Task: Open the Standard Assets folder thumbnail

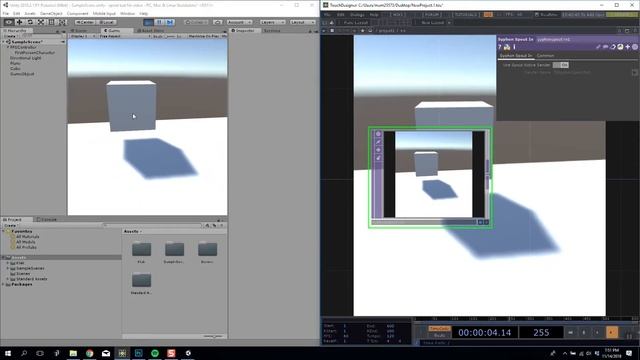Action: 141,281
